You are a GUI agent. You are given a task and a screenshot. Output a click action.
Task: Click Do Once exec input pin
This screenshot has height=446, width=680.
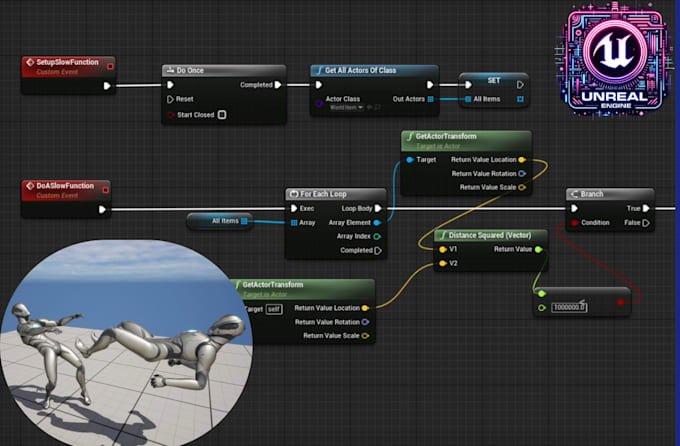[170, 85]
